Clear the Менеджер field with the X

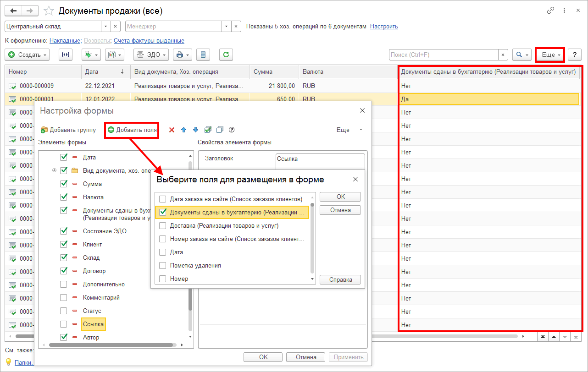pos(237,27)
